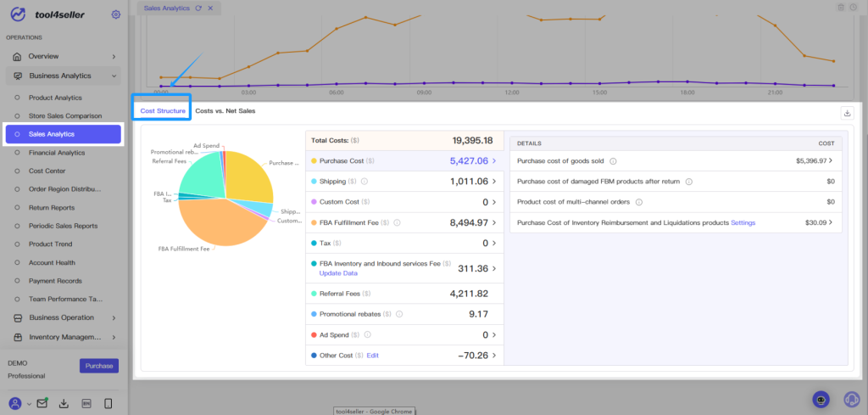Download the cost structure report icon
The width and height of the screenshot is (868, 415).
(847, 113)
